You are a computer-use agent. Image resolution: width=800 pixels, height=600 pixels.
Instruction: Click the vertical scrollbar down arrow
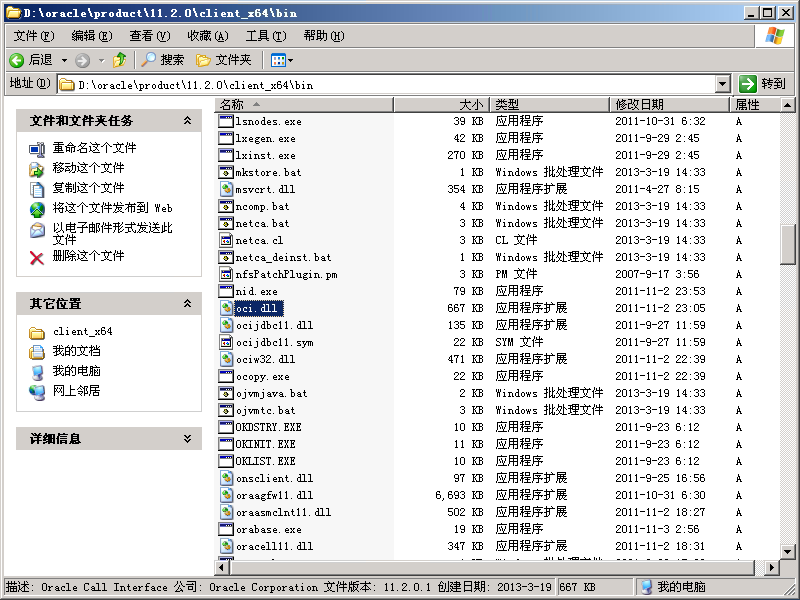pos(788,552)
